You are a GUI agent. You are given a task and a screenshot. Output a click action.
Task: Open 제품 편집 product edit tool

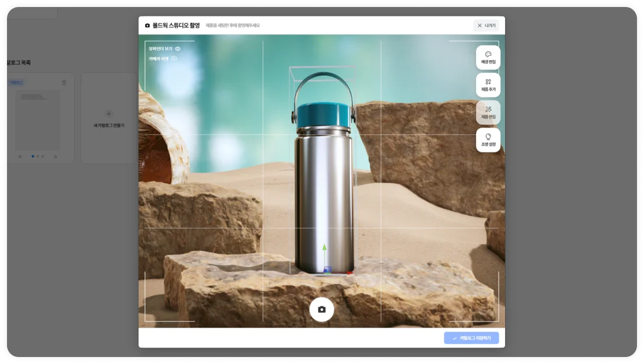(488, 113)
